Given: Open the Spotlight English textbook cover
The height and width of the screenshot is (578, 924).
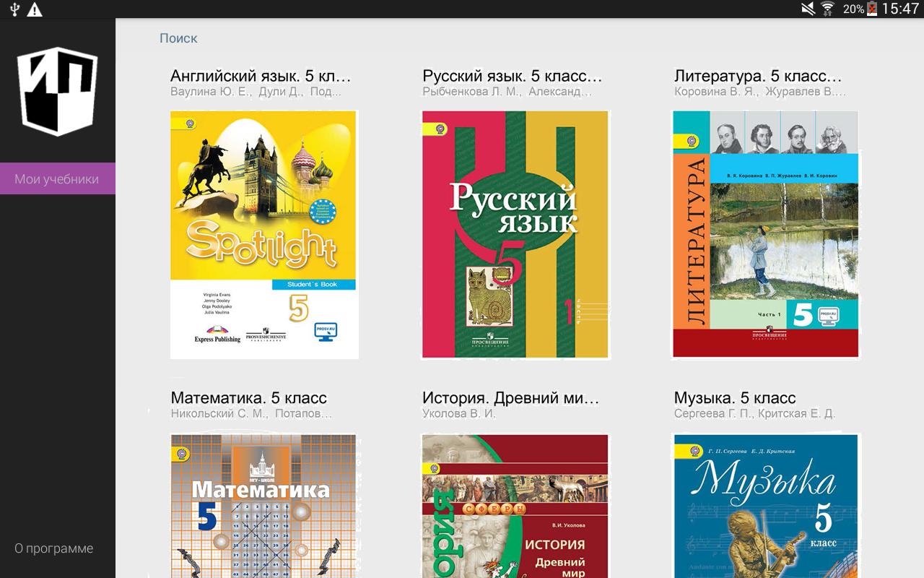Looking at the screenshot, I should (x=263, y=235).
